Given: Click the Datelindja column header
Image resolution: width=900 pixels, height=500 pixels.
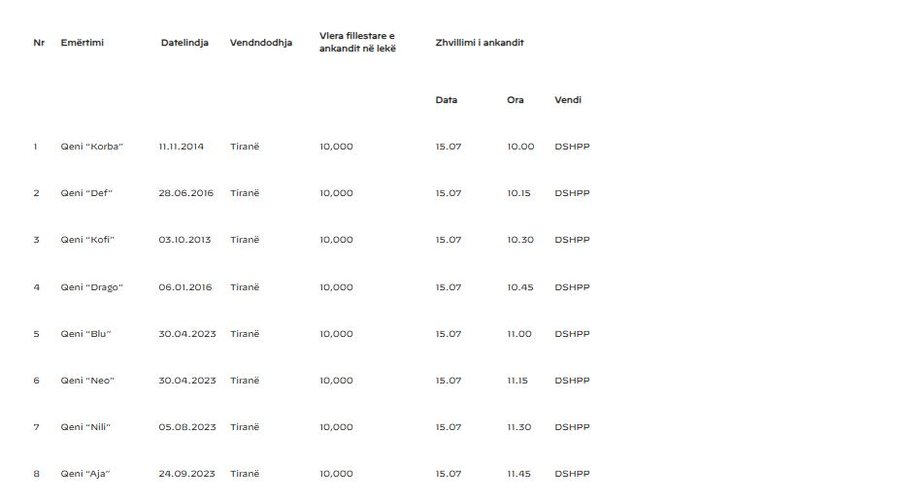Looking at the screenshot, I should coord(184,42).
